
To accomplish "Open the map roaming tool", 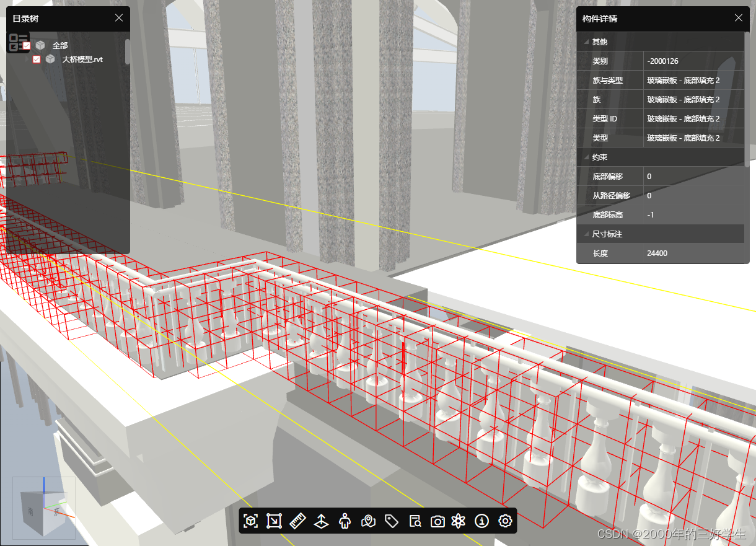I will pos(368,521).
